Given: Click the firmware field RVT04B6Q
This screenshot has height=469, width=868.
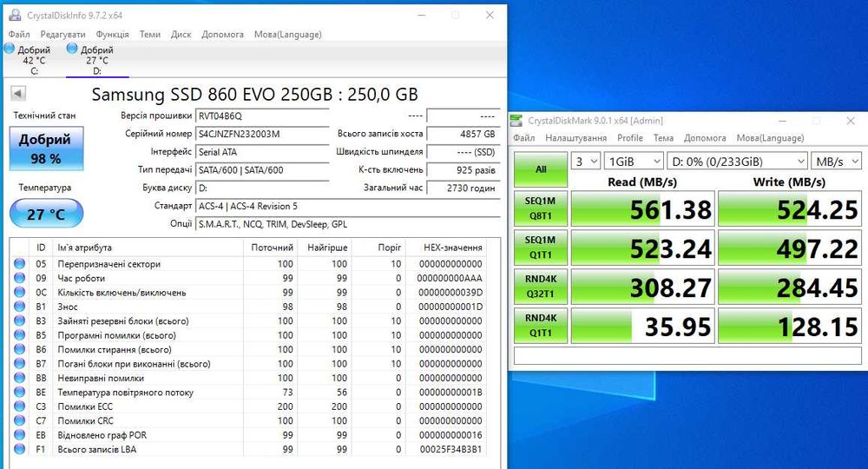Looking at the screenshot, I should 262,116.
